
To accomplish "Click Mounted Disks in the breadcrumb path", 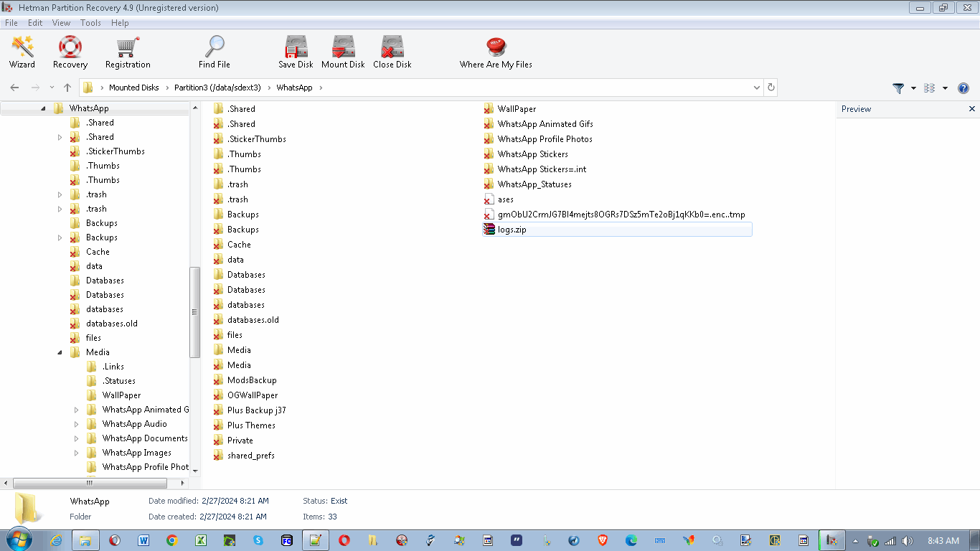I will coord(134,88).
